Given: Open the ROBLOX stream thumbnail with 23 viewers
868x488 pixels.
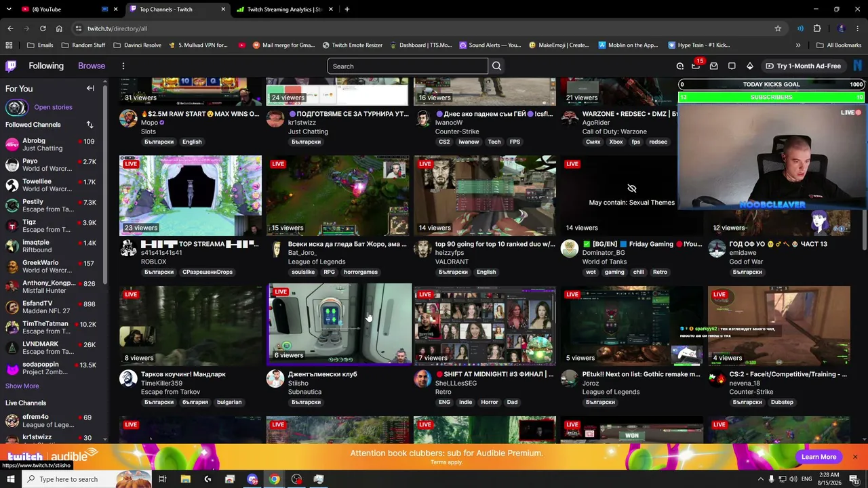Looking at the screenshot, I should coord(191,195).
